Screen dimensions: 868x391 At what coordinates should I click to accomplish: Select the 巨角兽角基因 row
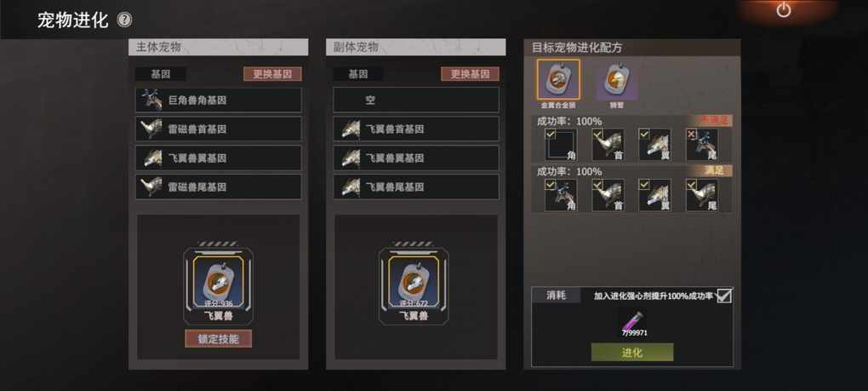(x=218, y=101)
